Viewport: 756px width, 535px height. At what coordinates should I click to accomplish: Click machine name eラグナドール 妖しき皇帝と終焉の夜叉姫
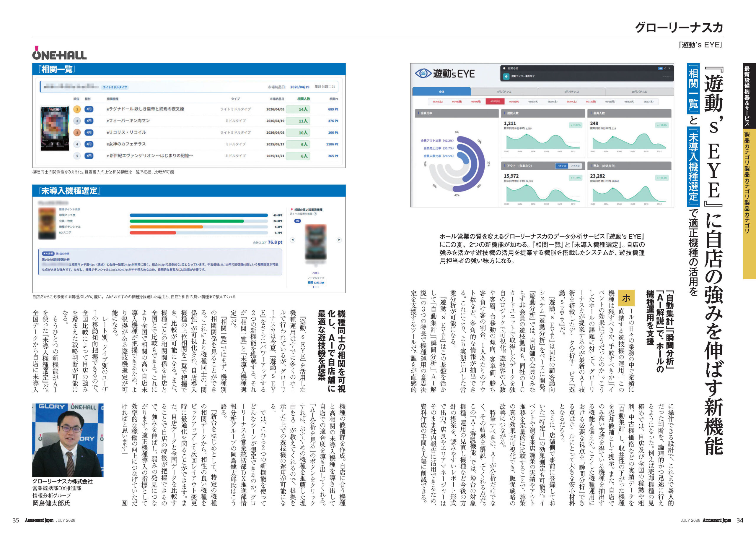click(145, 109)
